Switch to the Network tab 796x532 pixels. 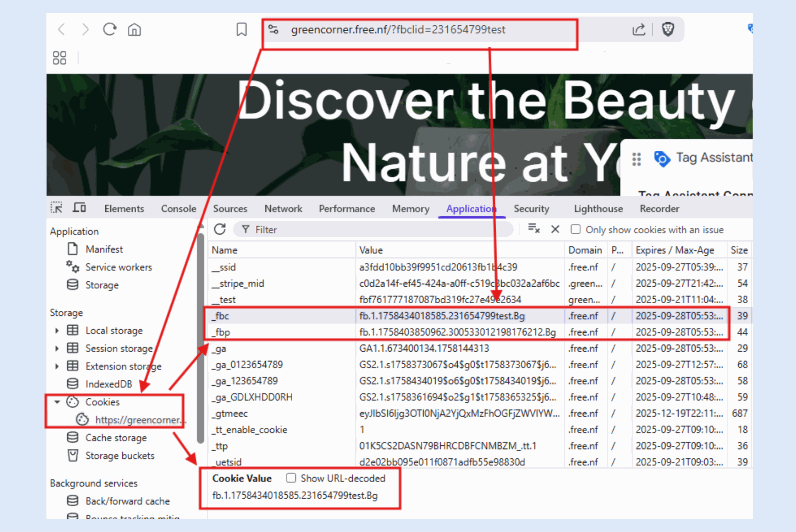click(x=283, y=209)
